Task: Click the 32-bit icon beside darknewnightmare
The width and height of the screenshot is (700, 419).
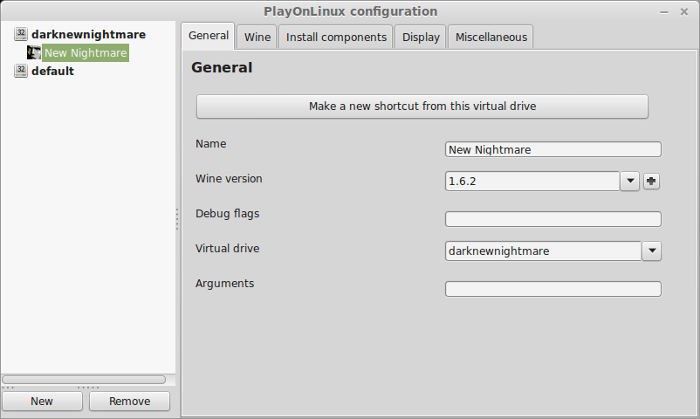Action: (21, 34)
